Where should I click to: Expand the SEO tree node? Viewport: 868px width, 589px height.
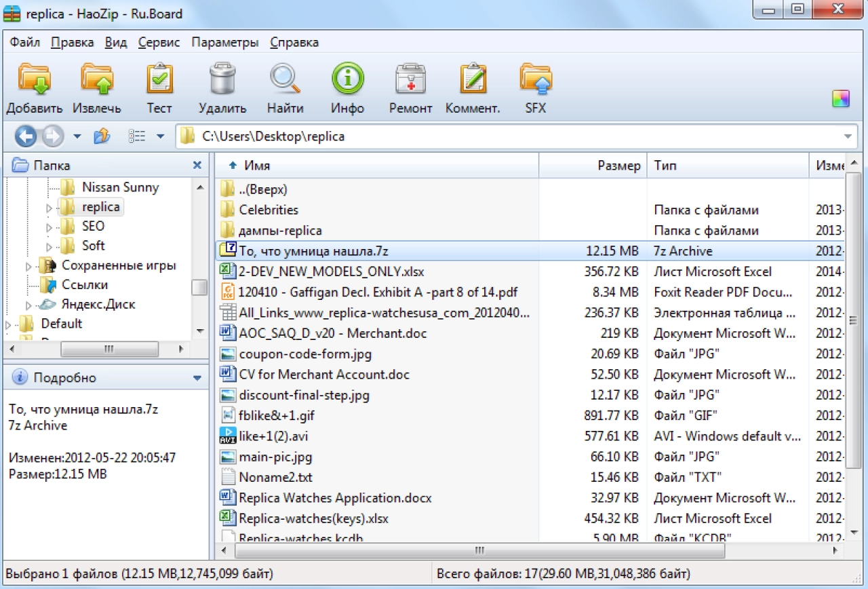point(49,227)
